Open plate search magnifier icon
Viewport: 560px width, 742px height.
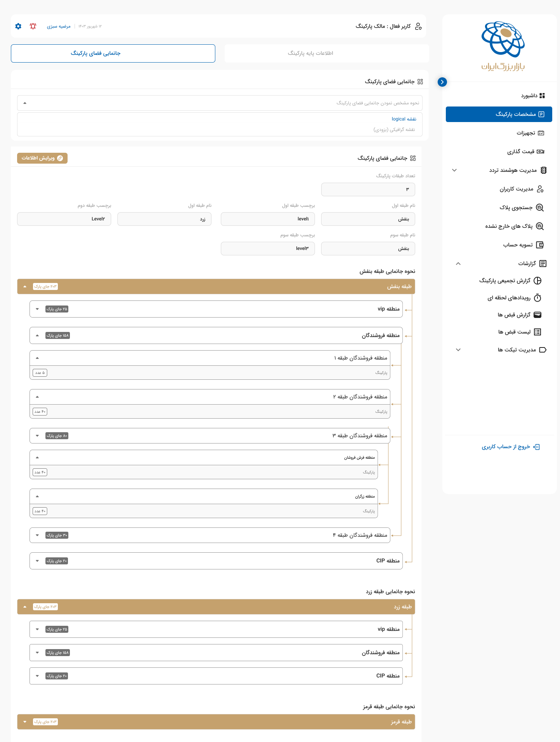(x=539, y=208)
